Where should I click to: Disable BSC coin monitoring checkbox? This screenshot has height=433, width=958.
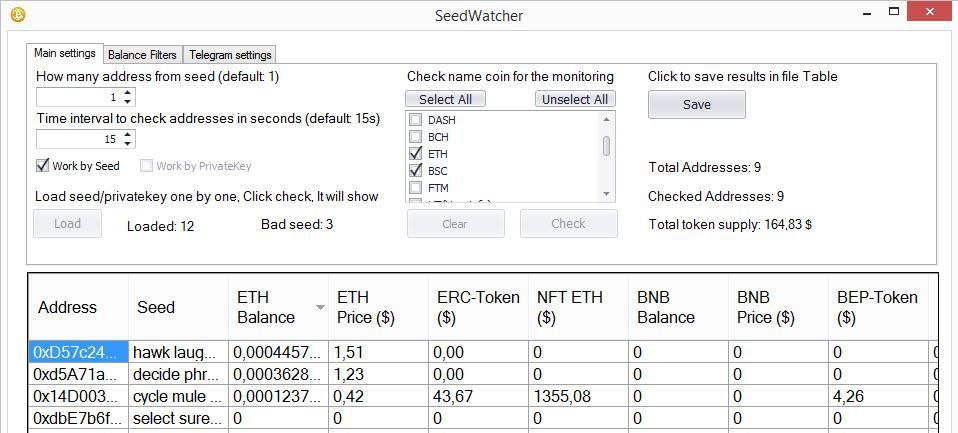415,171
